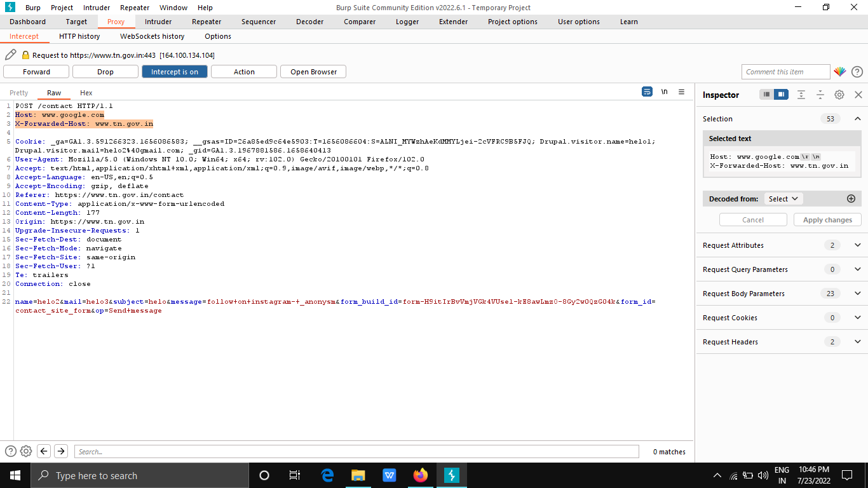
Task: Open the Decoded from Select dropdown
Action: click(x=783, y=199)
